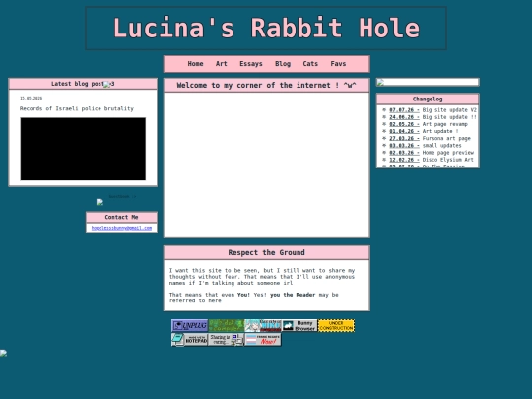Click the broken image at the page's left edge
This screenshot has width=532, height=399.
point(3,353)
